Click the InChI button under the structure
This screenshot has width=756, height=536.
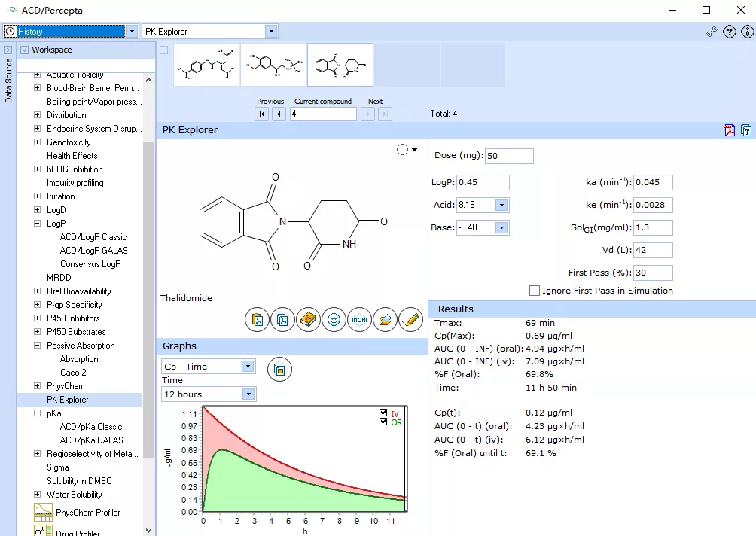pyautogui.click(x=358, y=320)
